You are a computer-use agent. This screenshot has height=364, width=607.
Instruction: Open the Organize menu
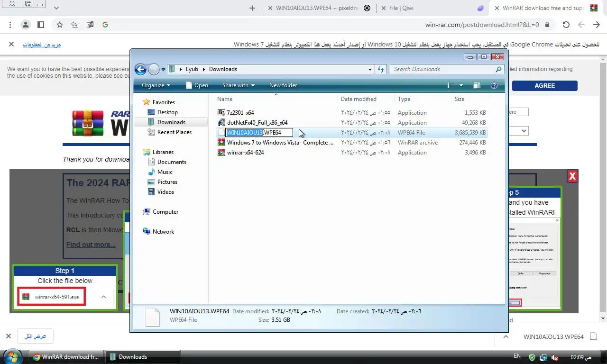click(156, 85)
